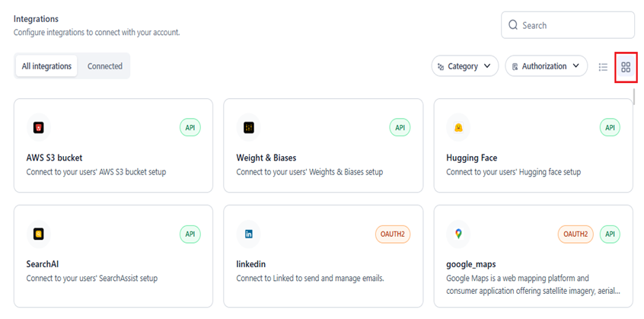Screen dimensions: 644x319
Task: Click the Weight & Biases logo icon
Action: pyautogui.click(x=249, y=128)
